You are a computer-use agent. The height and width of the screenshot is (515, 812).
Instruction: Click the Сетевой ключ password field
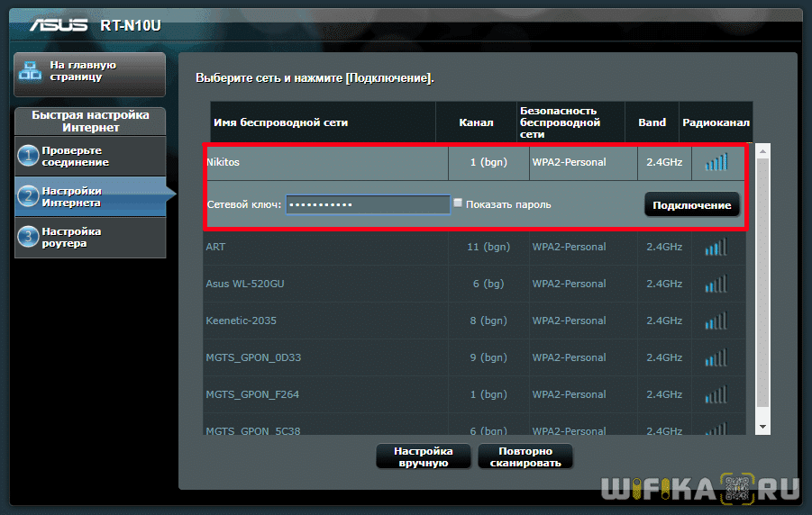click(x=368, y=205)
